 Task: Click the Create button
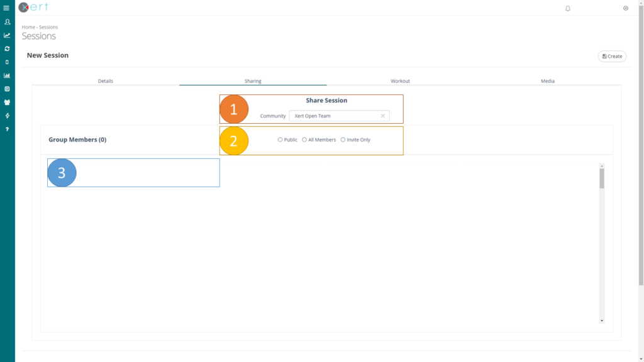tap(612, 56)
